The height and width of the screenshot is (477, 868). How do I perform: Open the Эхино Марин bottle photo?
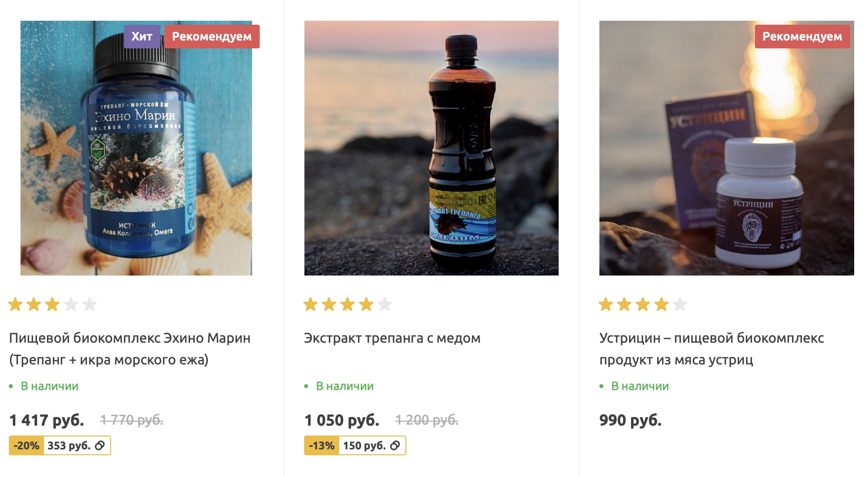[x=136, y=148]
